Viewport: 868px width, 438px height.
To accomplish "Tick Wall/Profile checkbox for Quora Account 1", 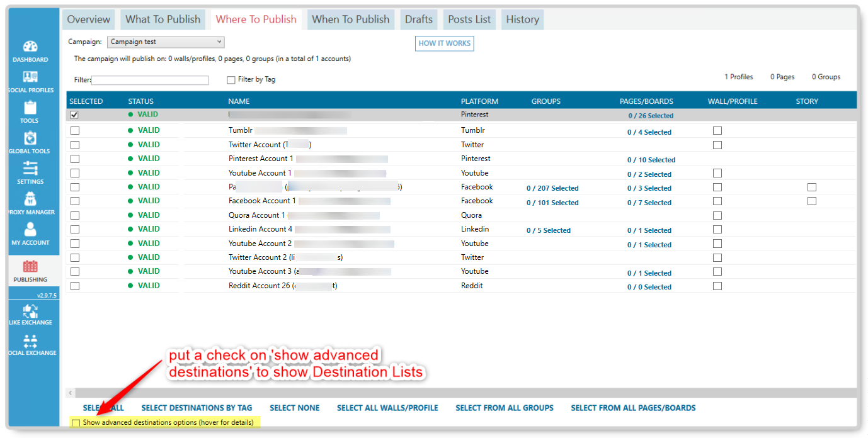I will [717, 215].
